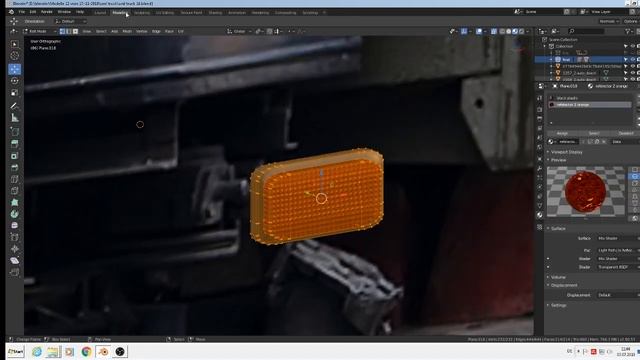Open the Modifiers wrench properties tab
Screen dimensions: 640x360
click(540, 168)
